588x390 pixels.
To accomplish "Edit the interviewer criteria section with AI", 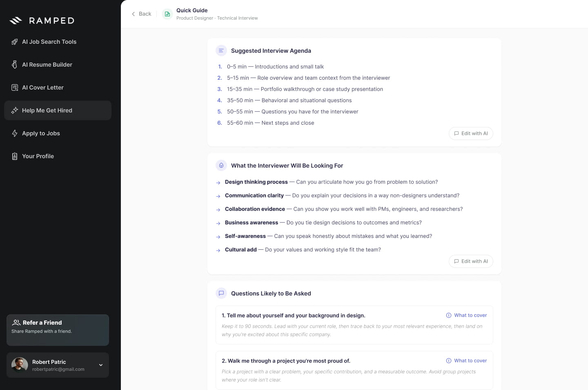I will (x=471, y=261).
